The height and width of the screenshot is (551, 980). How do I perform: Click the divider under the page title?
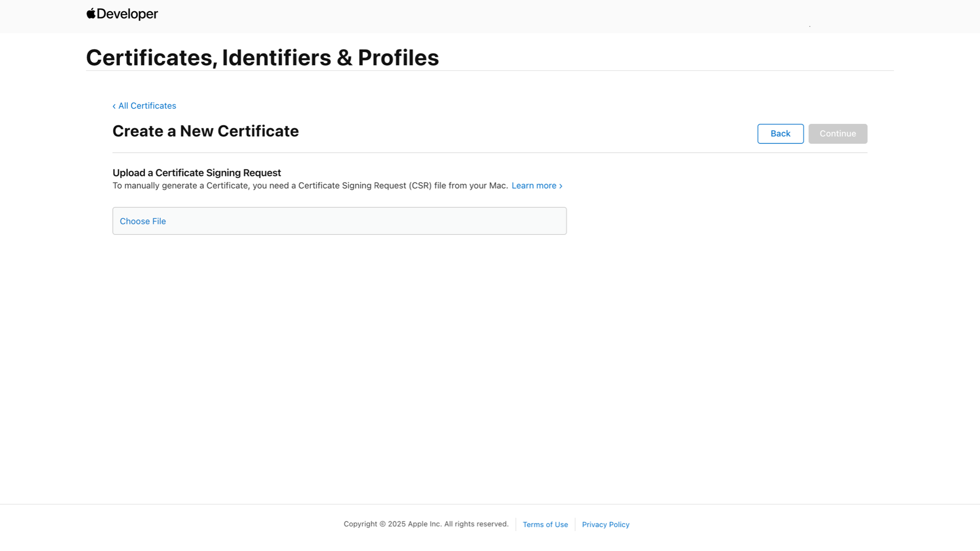click(x=490, y=72)
